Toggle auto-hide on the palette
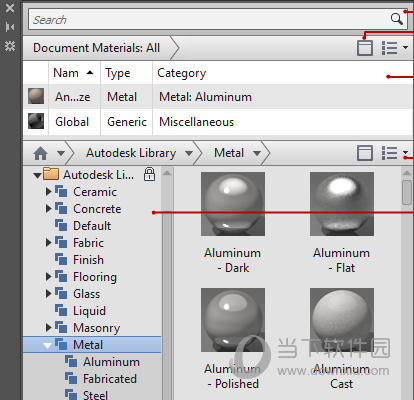This screenshot has width=414, height=400. click(x=10, y=27)
